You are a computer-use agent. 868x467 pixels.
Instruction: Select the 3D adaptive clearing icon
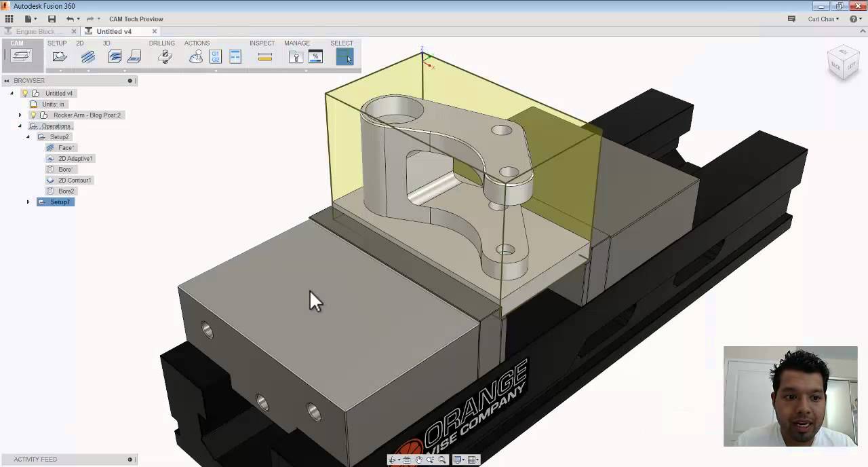pos(115,57)
